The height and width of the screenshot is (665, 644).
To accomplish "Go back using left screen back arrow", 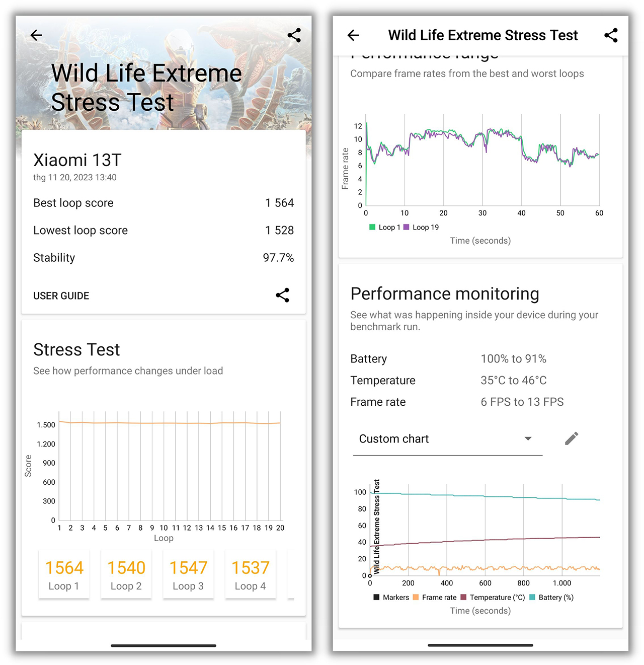I will pyautogui.click(x=36, y=35).
